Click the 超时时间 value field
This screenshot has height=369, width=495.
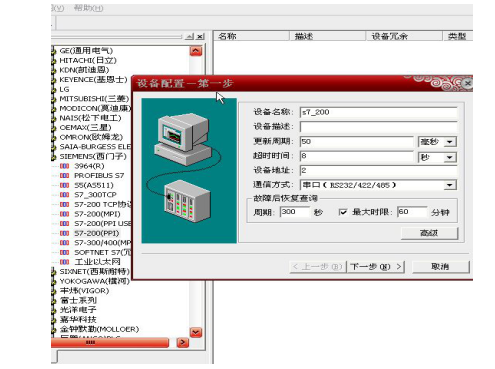(357, 156)
